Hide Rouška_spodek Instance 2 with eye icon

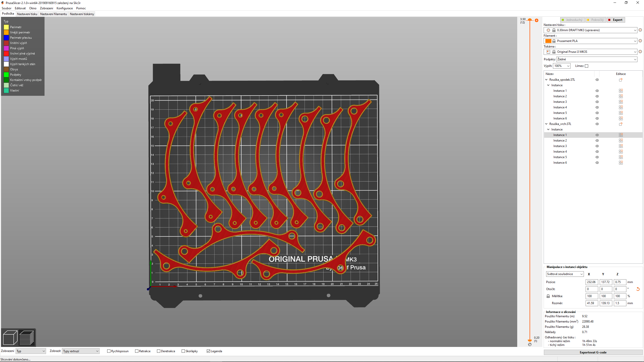[597, 96]
